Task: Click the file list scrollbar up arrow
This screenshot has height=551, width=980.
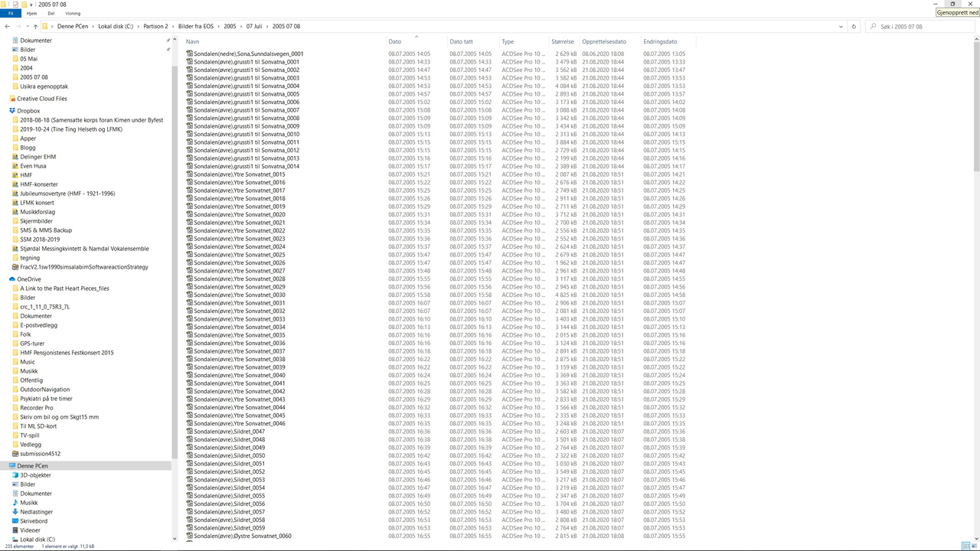Action: point(976,39)
